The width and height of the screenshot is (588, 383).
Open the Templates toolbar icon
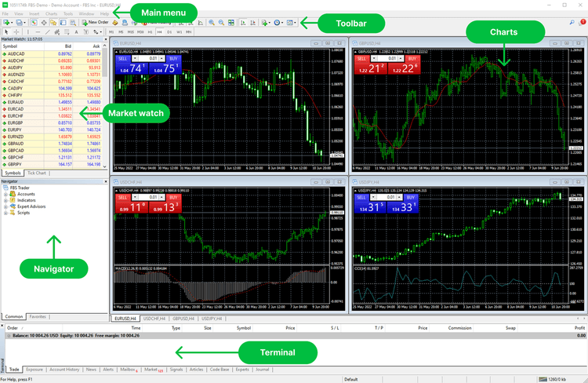click(x=289, y=23)
